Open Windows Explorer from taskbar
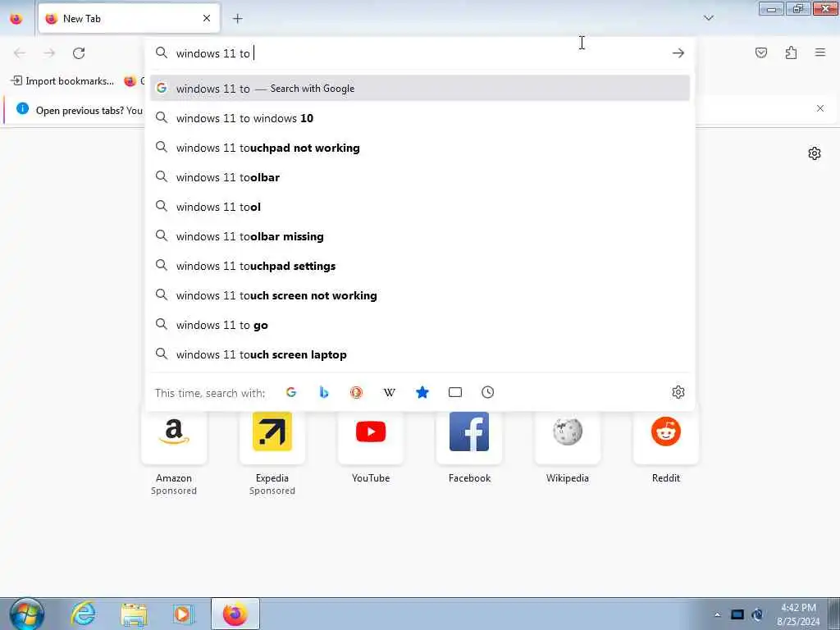The height and width of the screenshot is (630, 840). point(134,614)
